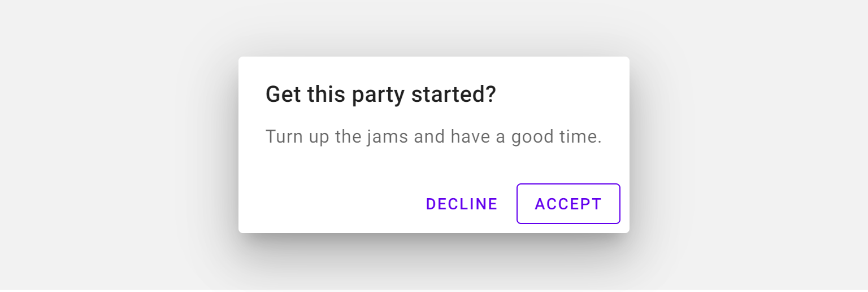This screenshot has width=868, height=292.
Task: Choose ACCEPT in the party dialog
Action: (x=568, y=204)
